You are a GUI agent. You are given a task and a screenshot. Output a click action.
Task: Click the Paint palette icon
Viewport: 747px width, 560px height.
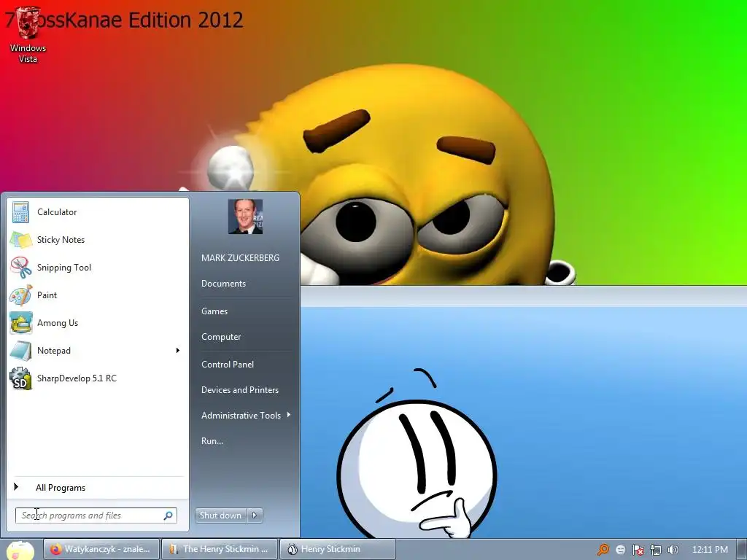pyautogui.click(x=21, y=295)
